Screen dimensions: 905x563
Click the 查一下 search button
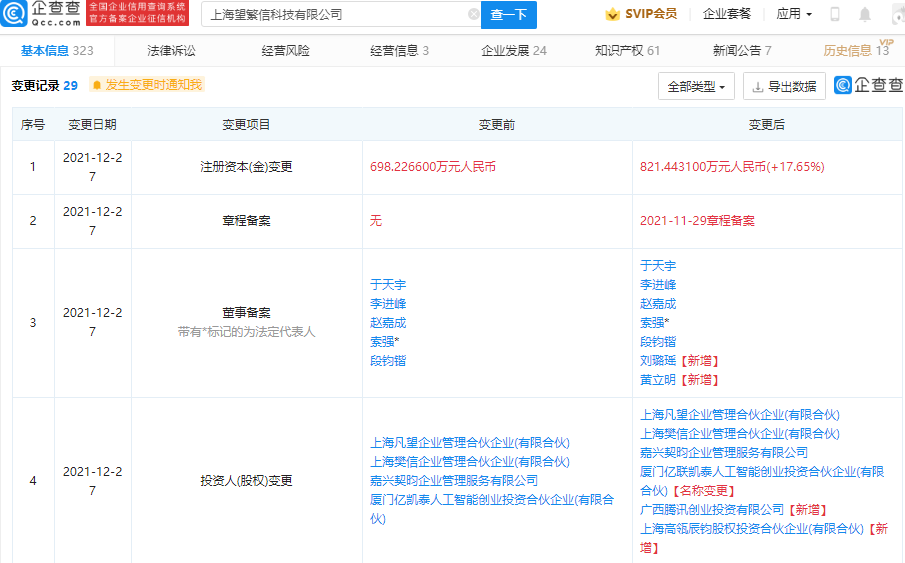[x=508, y=15]
